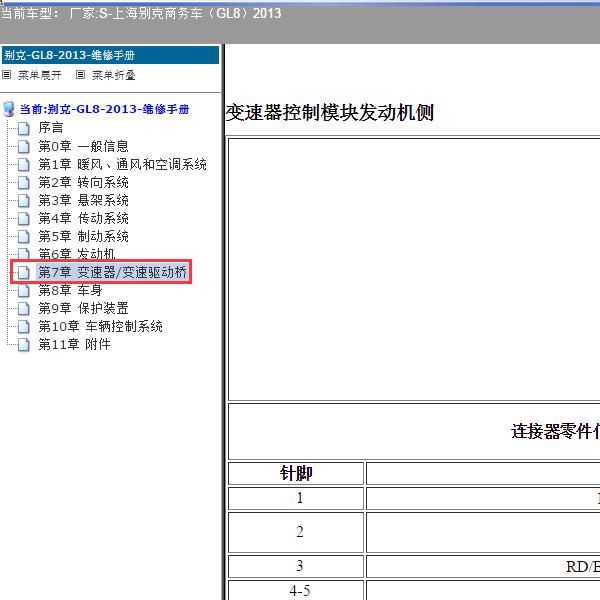The width and height of the screenshot is (600, 600).
Task: Open 第6章 发动机 chapter
Action: point(77,254)
